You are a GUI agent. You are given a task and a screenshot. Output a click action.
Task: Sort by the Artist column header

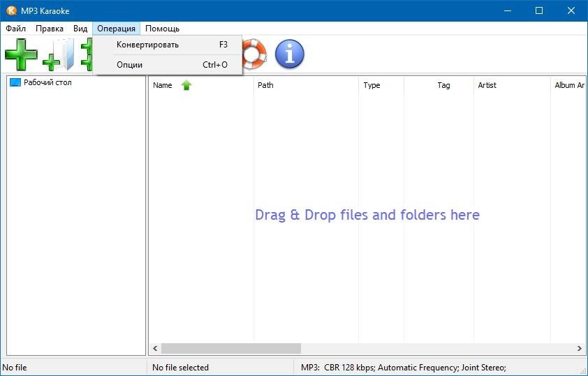pos(512,85)
